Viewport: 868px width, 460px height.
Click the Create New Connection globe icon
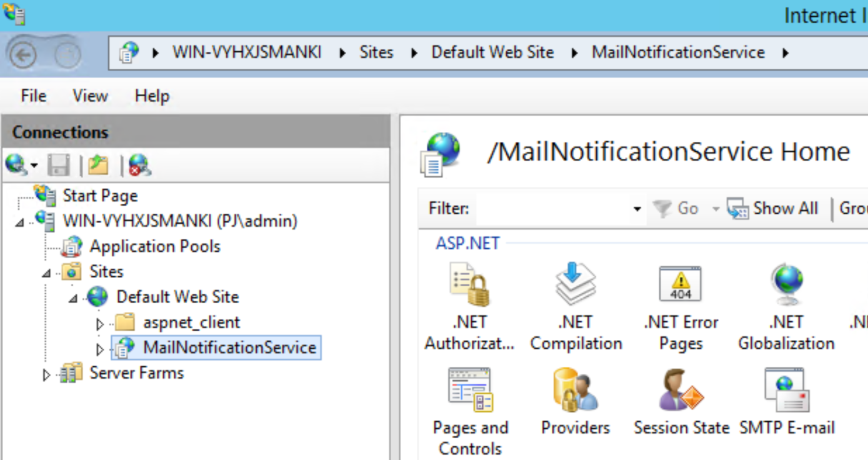coord(16,165)
